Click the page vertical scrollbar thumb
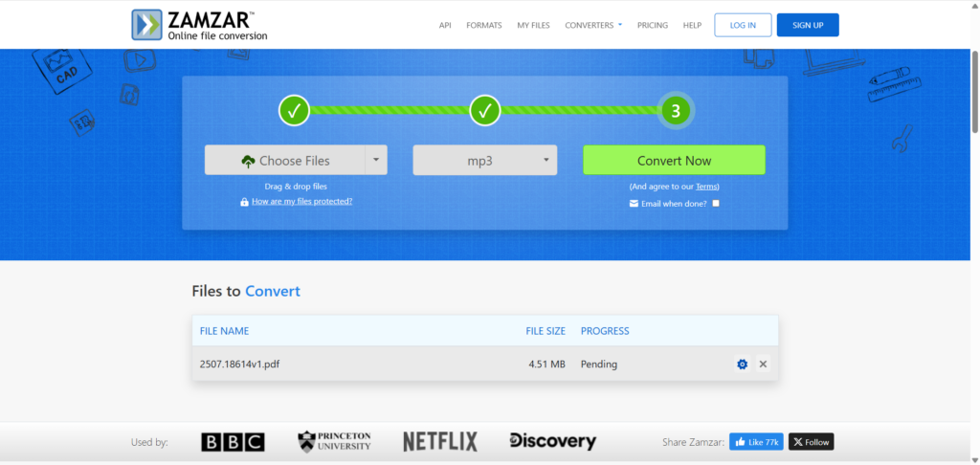Screen dimensions: 980x465 tap(974, 91)
